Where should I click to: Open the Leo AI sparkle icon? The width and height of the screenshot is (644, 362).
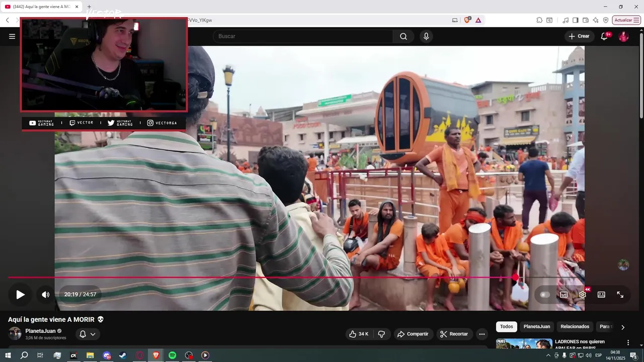click(596, 20)
